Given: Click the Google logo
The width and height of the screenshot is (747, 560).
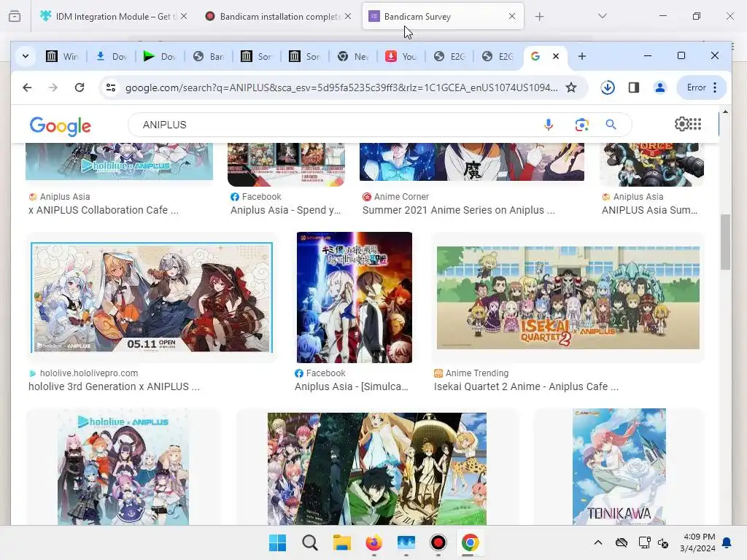Looking at the screenshot, I should [x=60, y=125].
